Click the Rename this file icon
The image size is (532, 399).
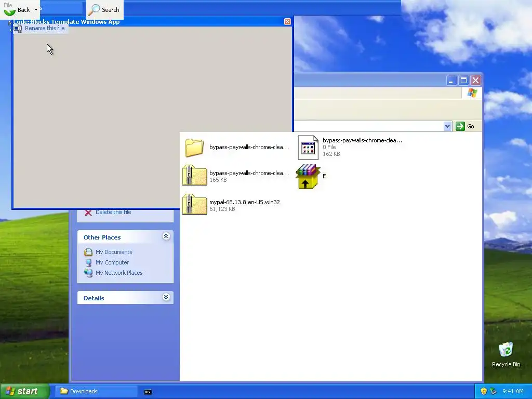click(x=18, y=29)
